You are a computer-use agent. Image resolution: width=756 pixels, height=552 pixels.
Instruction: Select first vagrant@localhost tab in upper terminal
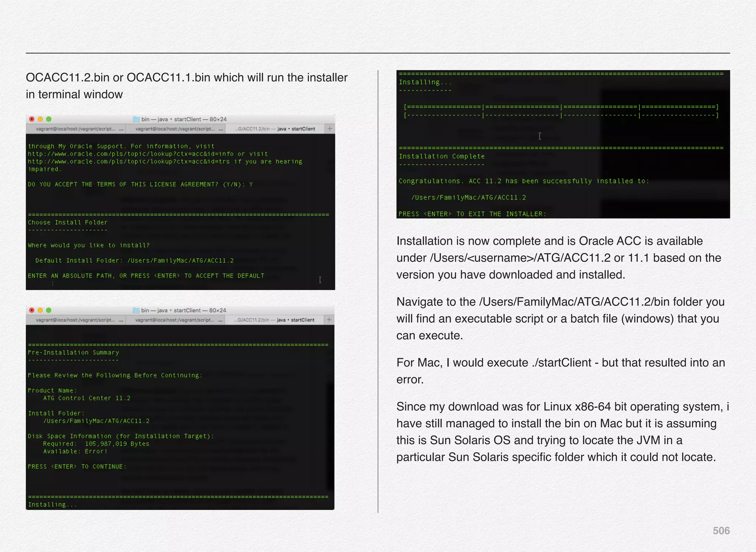(x=76, y=129)
